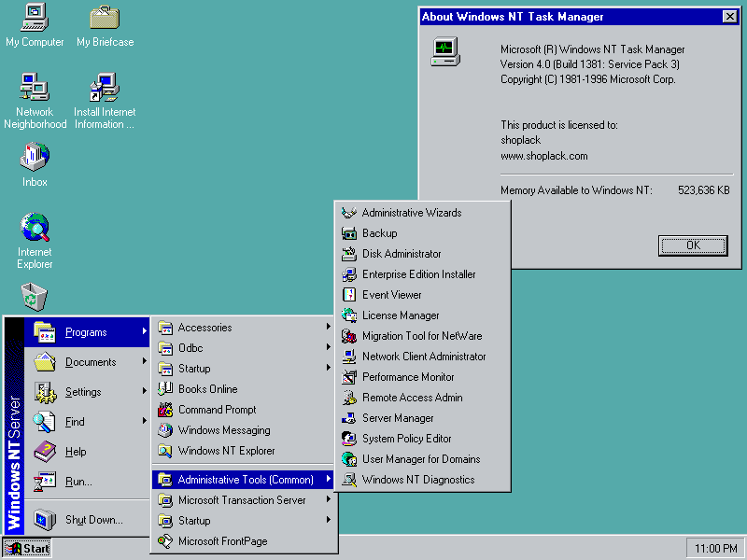Click the Windows NT Explorer icon
The image size is (747, 560).
(x=165, y=451)
